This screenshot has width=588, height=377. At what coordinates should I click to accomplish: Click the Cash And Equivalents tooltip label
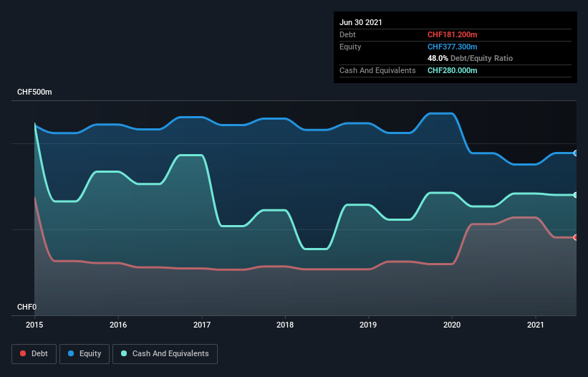[x=377, y=70]
